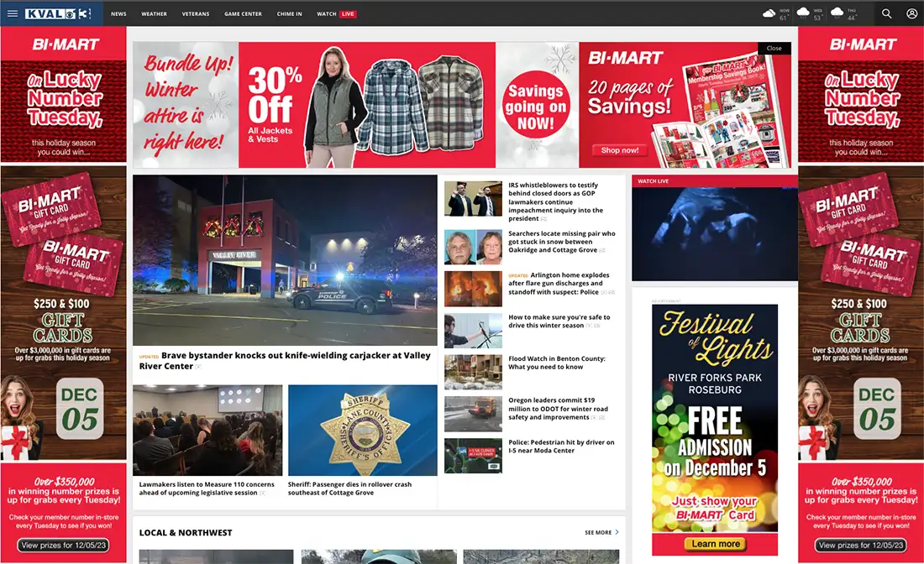Click the windshield scraping thumbnail
Screen dimensions: 924x564
pyautogui.click(x=473, y=331)
